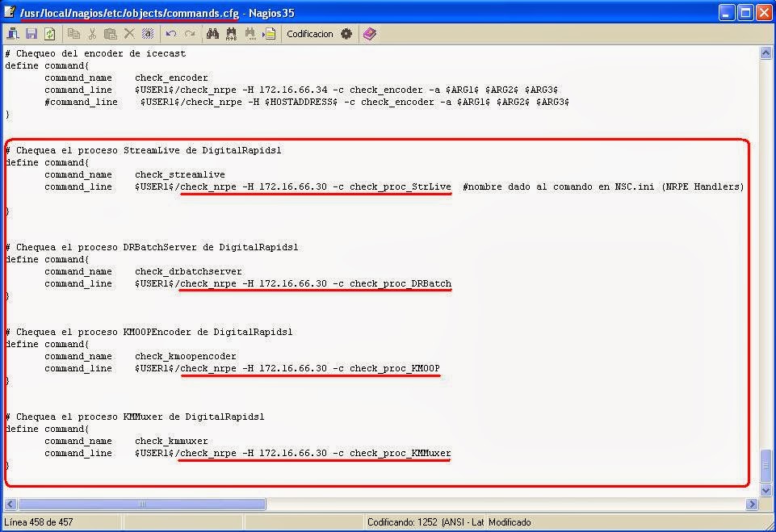Open settings via the gear icon
The height and width of the screenshot is (532, 776).
click(346, 34)
